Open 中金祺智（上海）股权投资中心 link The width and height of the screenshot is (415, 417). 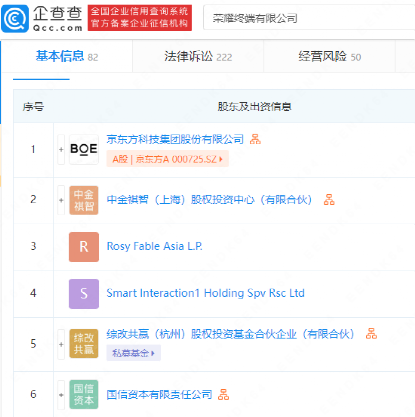click(209, 200)
